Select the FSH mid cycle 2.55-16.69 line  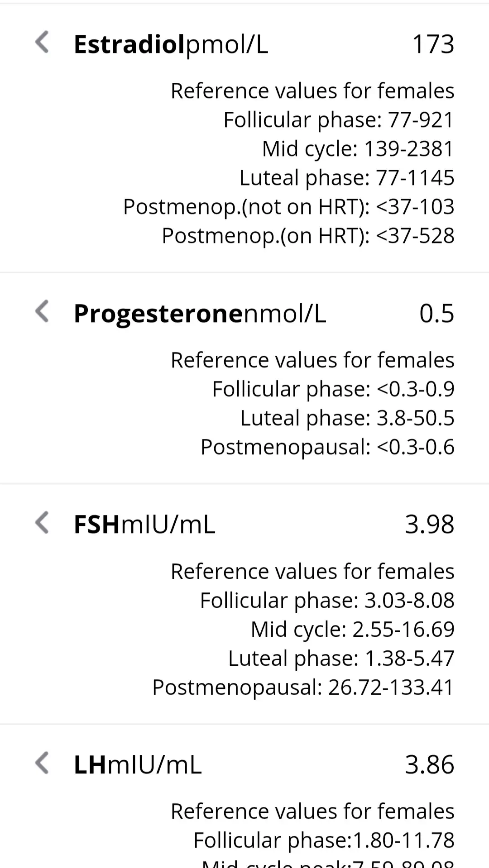[352, 630]
